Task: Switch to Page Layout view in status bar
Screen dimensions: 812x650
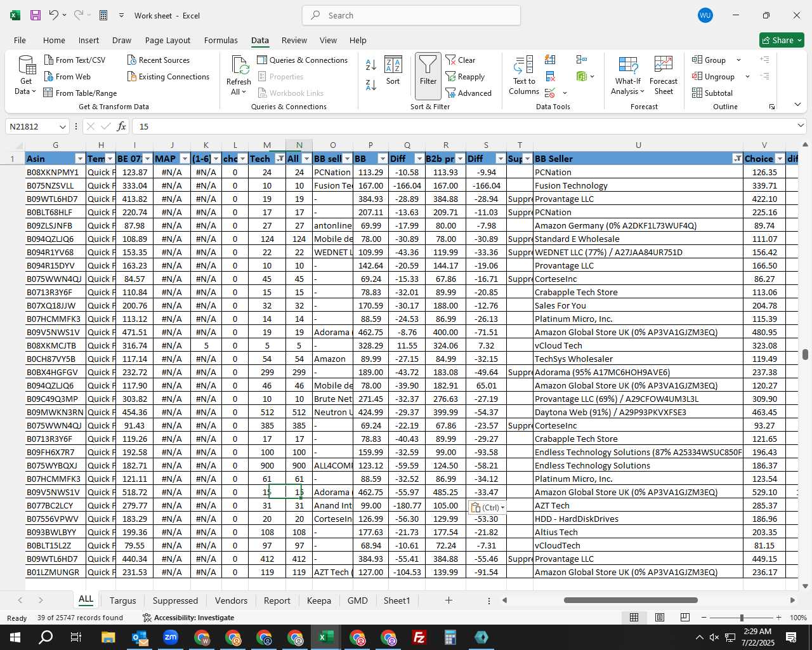Action: pos(660,618)
